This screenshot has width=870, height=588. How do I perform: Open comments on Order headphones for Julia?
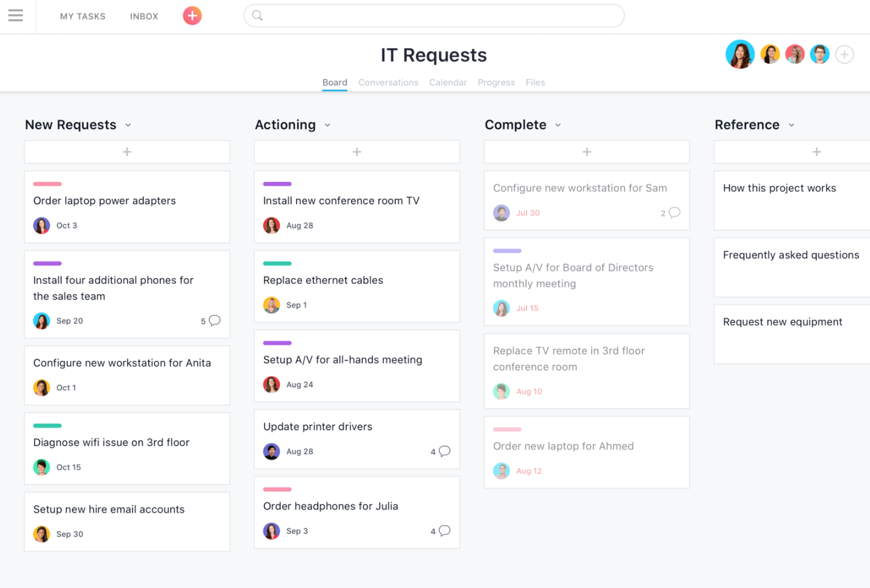[444, 530]
